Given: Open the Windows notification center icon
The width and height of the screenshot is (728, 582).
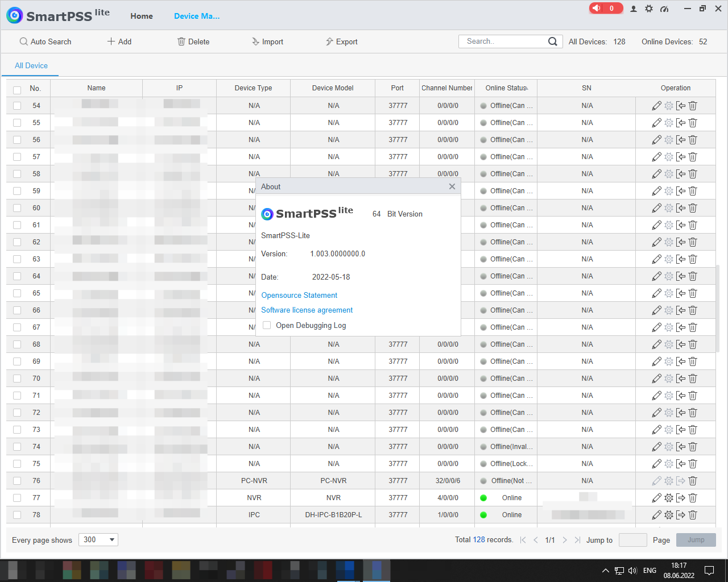Looking at the screenshot, I should 709,571.
